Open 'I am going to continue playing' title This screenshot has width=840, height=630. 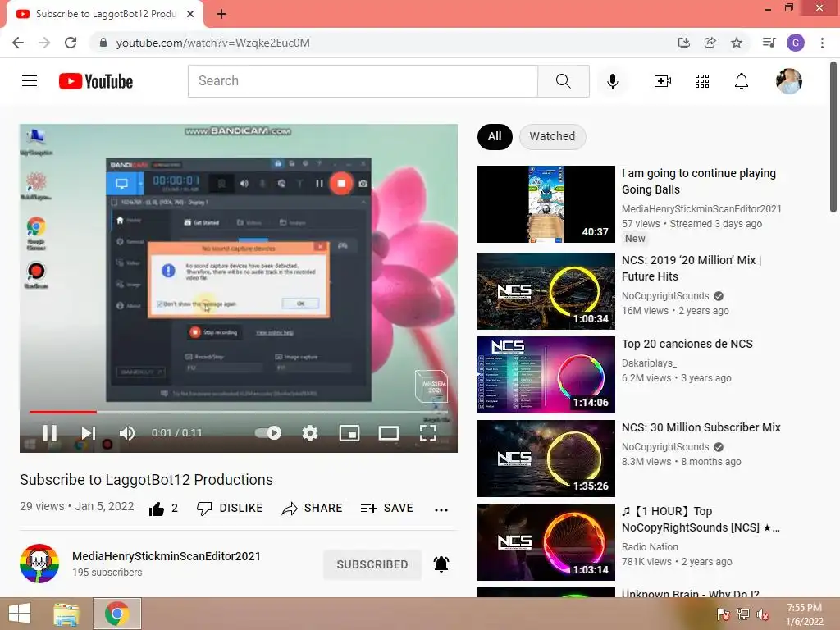[699, 181]
